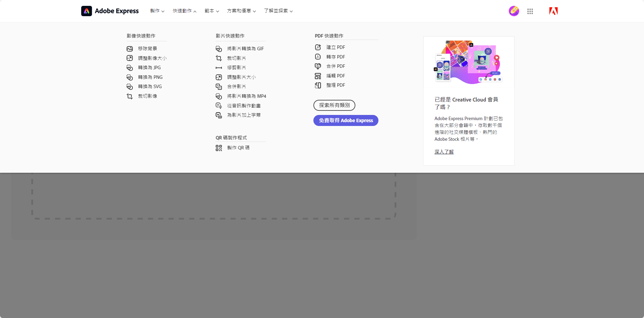This screenshot has width=644, height=318.
Task: Open the apps grid launcher icon
Action: pyautogui.click(x=530, y=11)
